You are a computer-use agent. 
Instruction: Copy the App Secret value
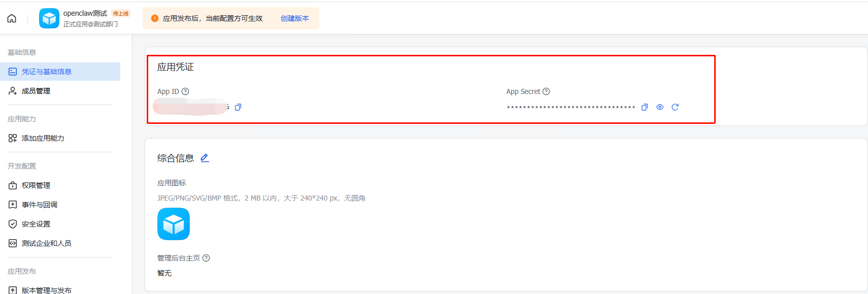pyautogui.click(x=645, y=107)
